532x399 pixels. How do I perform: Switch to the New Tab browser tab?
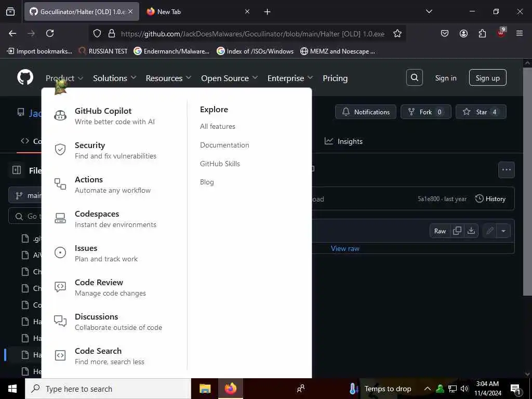(x=197, y=11)
